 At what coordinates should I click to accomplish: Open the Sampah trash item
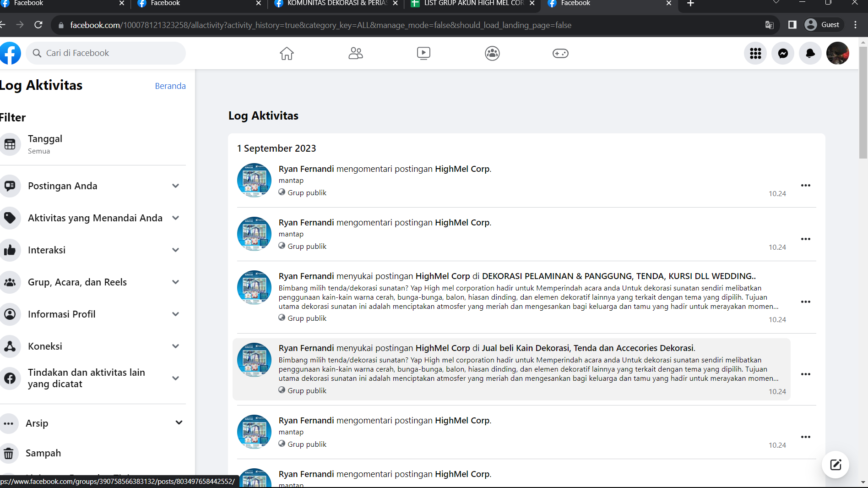[x=93, y=453]
